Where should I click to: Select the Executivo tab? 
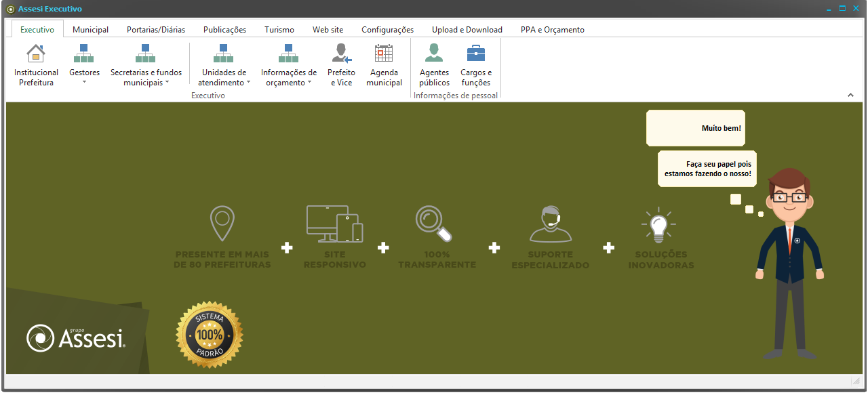pyautogui.click(x=37, y=29)
